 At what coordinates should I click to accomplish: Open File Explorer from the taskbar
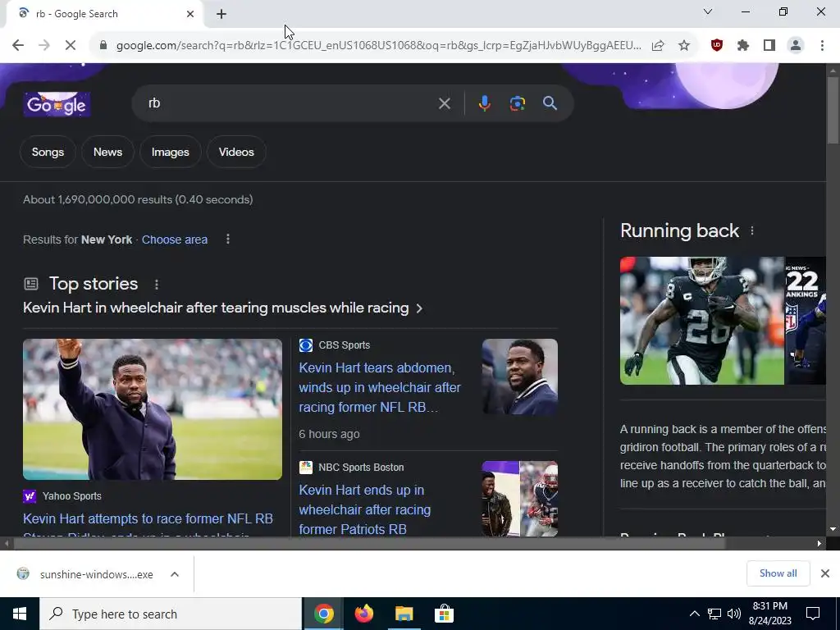404,614
